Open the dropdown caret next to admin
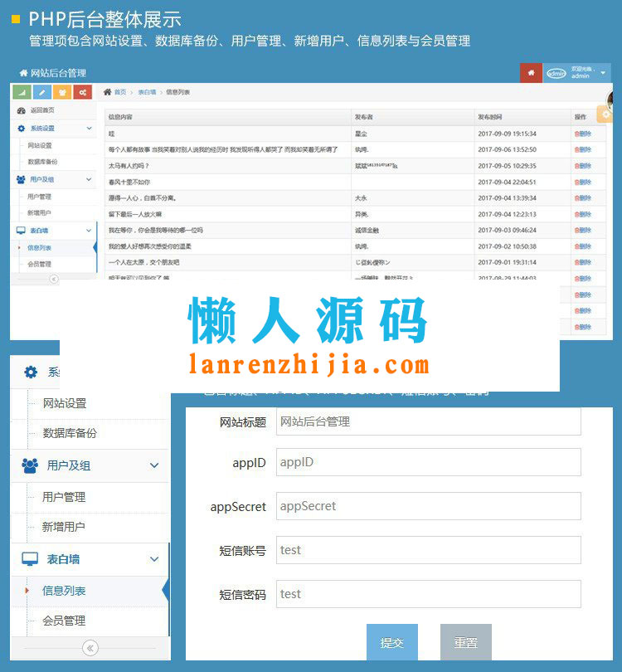The image size is (622, 672). (603, 73)
